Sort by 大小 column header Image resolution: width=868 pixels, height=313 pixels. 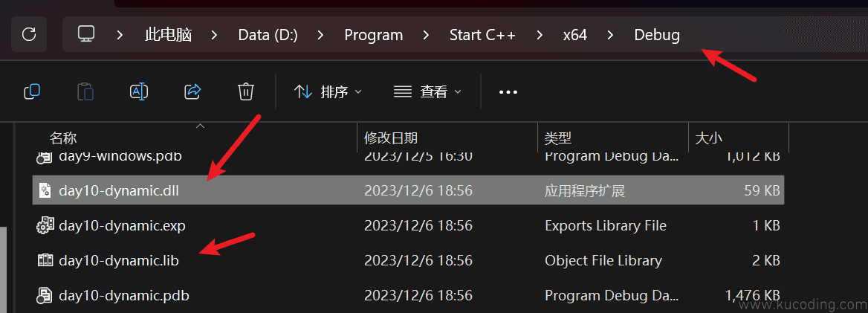click(708, 138)
